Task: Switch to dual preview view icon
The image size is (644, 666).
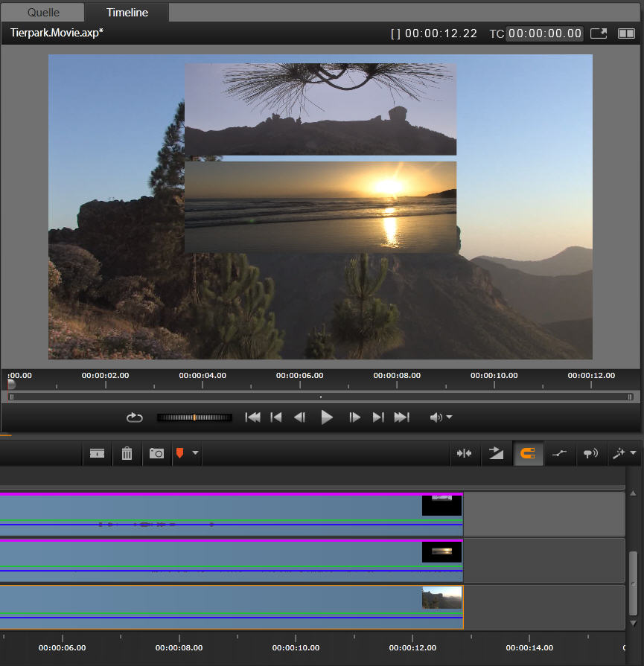Action: (626, 33)
